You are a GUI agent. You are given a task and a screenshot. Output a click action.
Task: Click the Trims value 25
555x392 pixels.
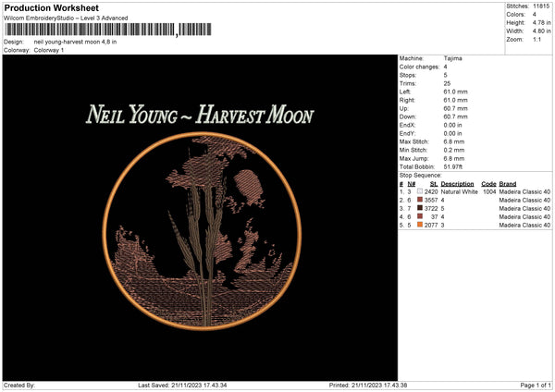click(x=447, y=83)
